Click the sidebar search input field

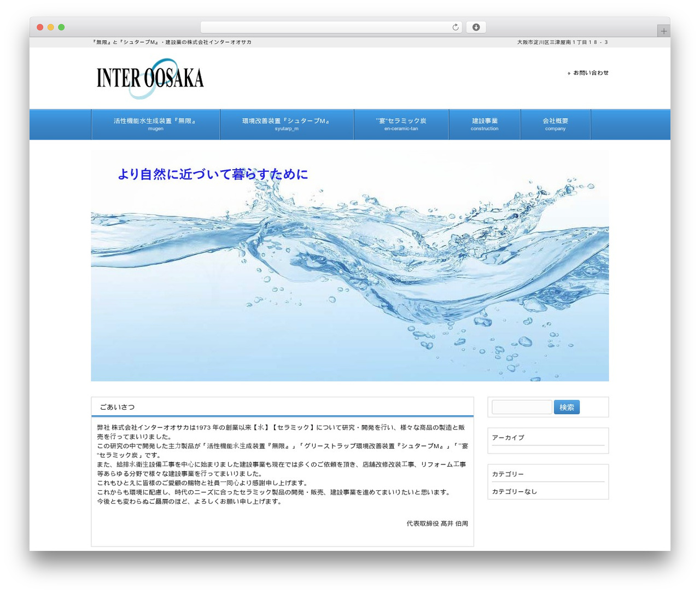coord(522,407)
